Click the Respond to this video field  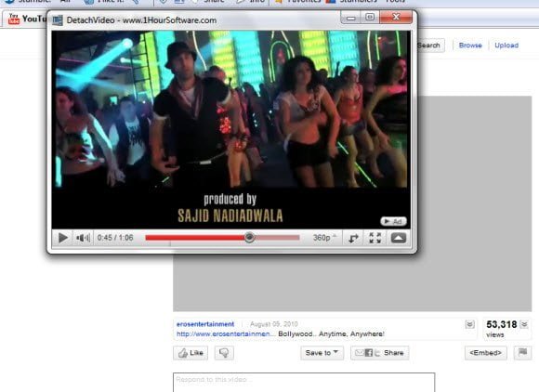point(304,382)
